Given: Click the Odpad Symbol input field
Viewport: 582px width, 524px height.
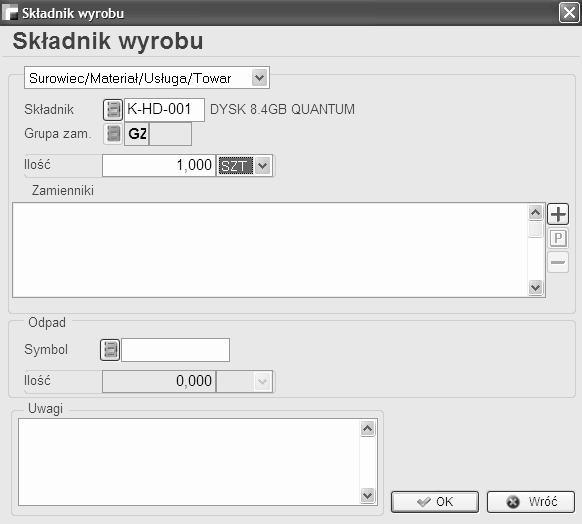Looking at the screenshot, I should click(176, 350).
